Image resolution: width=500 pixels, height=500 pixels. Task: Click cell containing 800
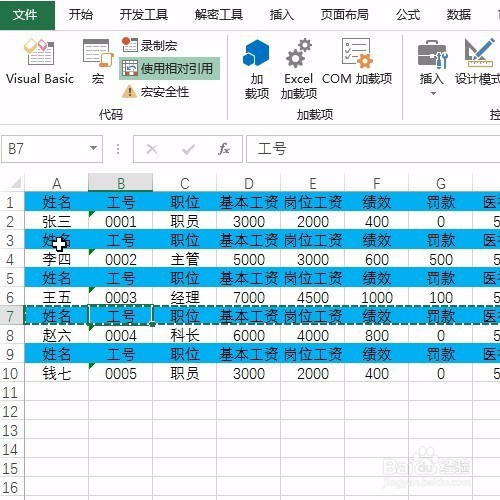pos(377,335)
